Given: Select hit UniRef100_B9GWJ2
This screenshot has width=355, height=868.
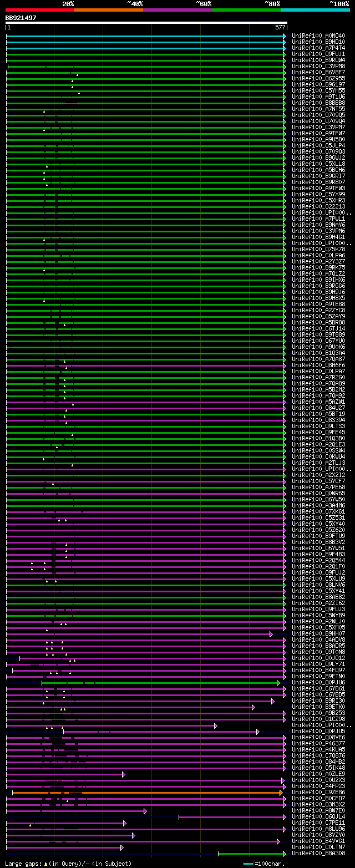Looking at the screenshot, I should coord(318,158).
